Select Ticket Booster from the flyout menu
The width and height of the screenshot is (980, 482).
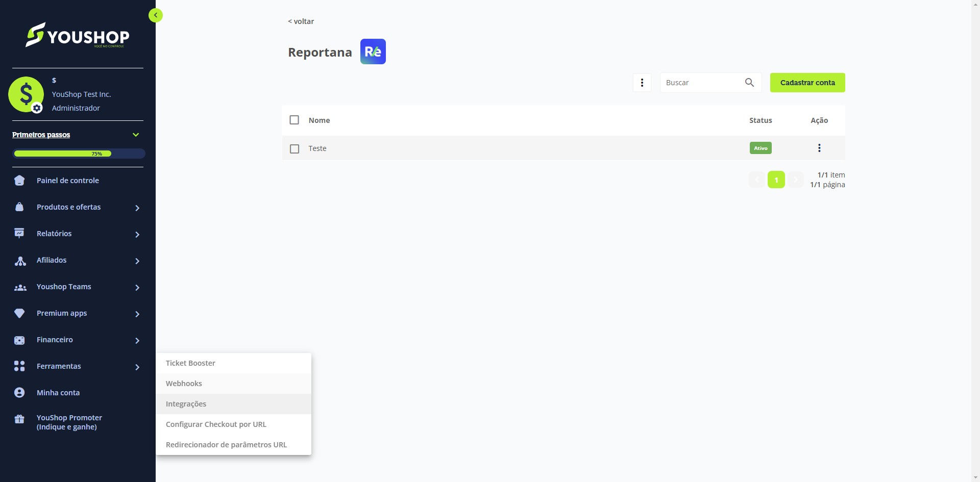[234, 363]
